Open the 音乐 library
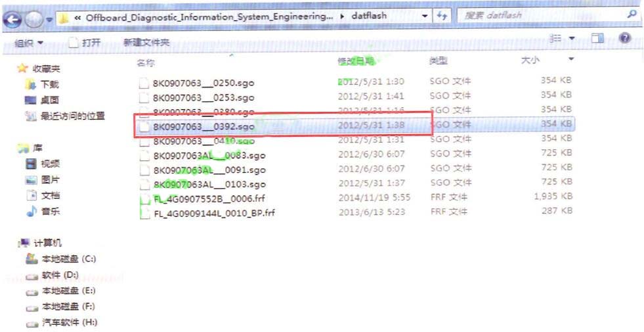The width and height of the screenshot is (644, 332). click(x=50, y=212)
